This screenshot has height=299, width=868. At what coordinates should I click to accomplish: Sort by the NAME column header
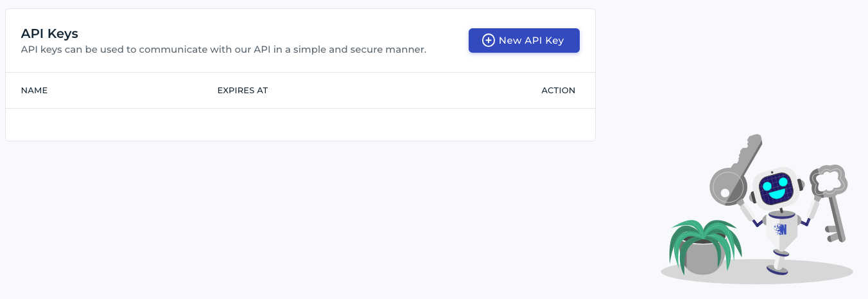(35, 91)
